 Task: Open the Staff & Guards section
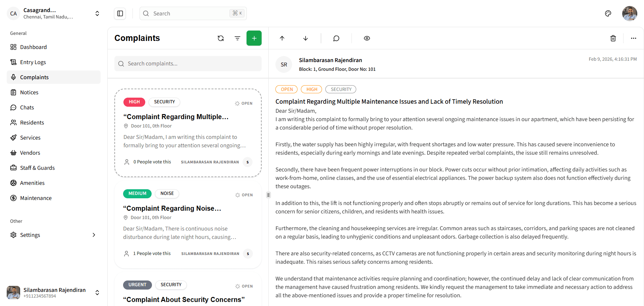[37, 168]
